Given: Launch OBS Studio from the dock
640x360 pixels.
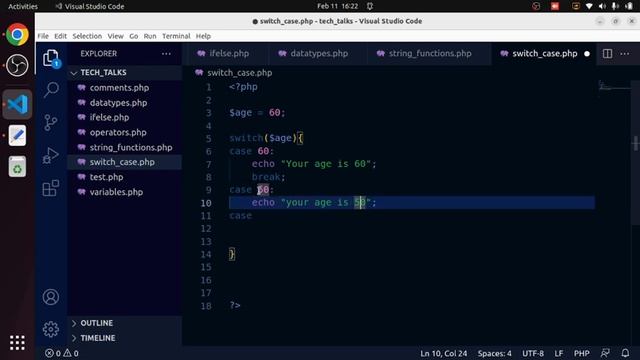Looking at the screenshot, I should pos(17,65).
